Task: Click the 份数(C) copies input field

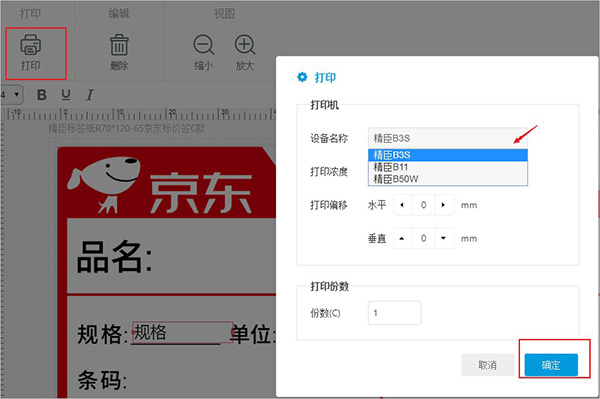Action: pos(395,313)
